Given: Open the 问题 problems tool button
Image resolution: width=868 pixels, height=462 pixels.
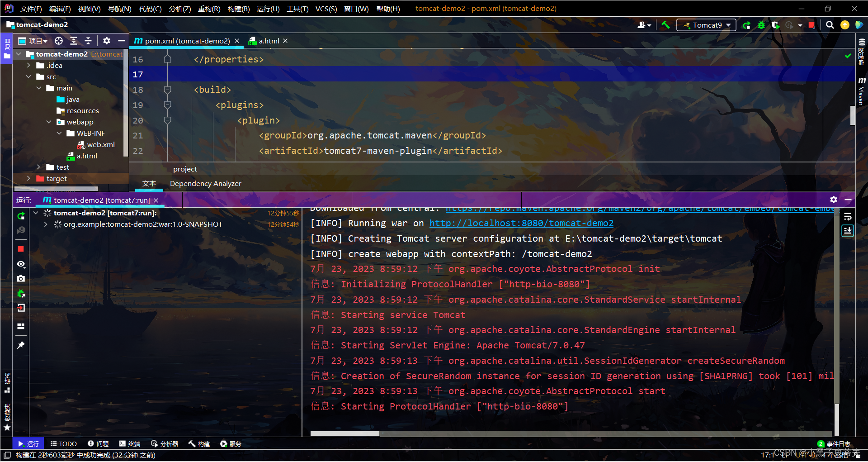Looking at the screenshot, I should [x=98, y=443].
